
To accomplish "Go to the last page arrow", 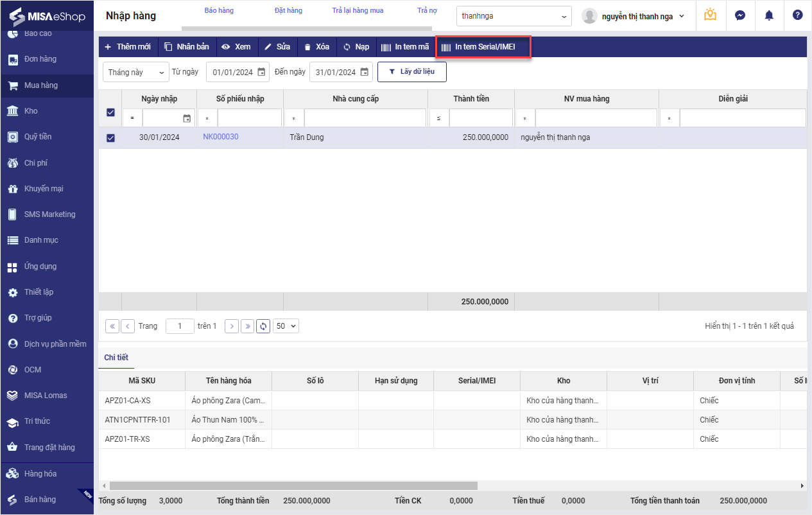I will click(248, 326).
